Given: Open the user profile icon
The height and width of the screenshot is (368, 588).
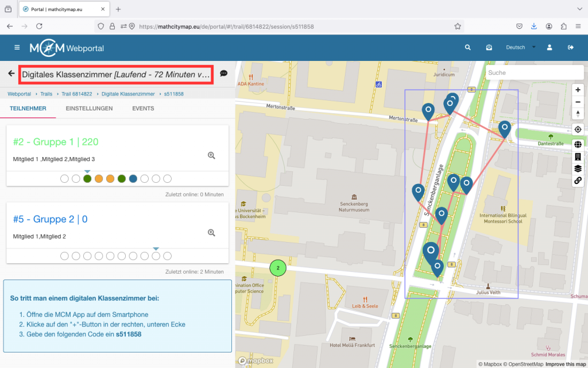Looking at the screenshot, I should coord(550,47).
